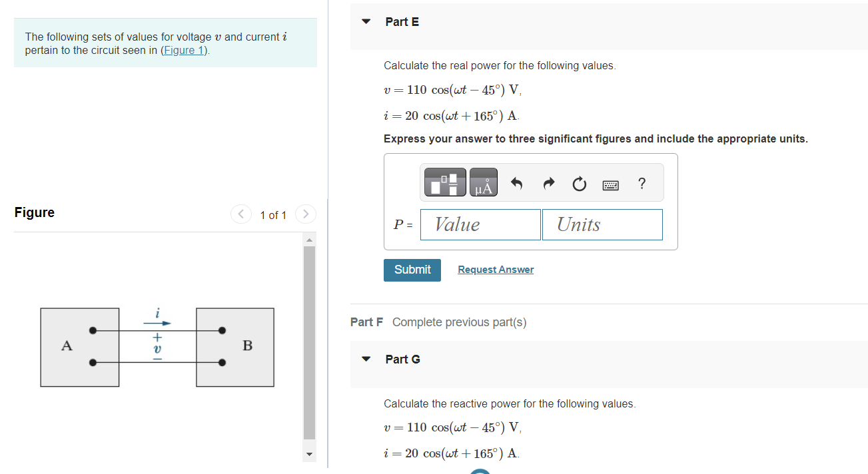This screenshot has width=868, height=474.
Task: Open the Figure 1 hyperlink
Action: coord(184,49)
